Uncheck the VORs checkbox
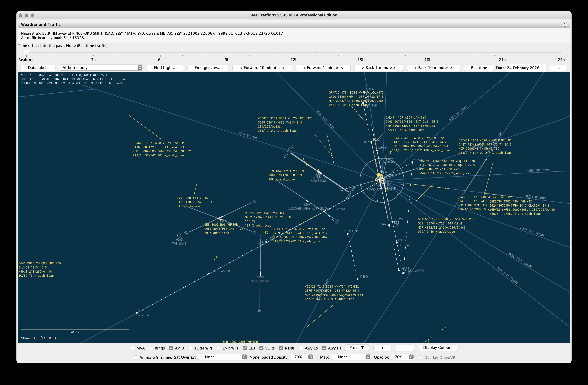The image size is (588, 385). click(x=261, y=348)
